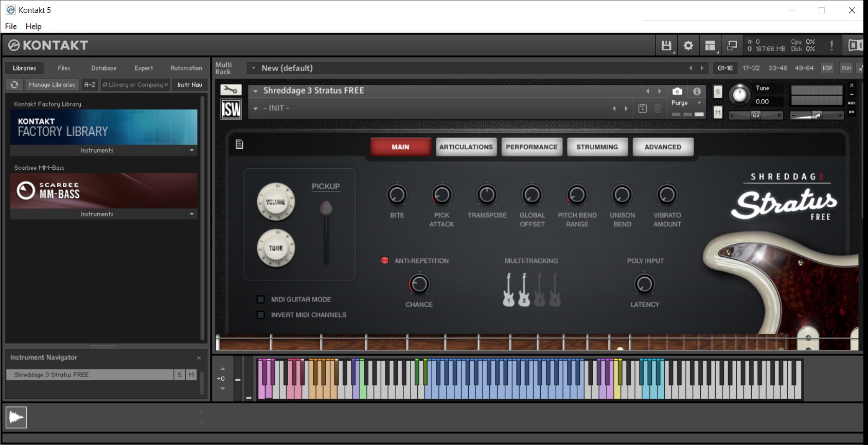Select next snapshot arrow beside INIT
Image resolution: width=868 pixels, height=445 pixels.
pos(626,109)
